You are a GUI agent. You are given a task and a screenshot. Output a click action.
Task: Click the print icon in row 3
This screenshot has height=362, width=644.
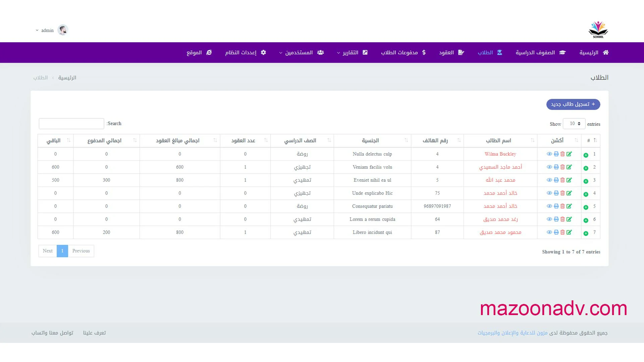[556, 180]
